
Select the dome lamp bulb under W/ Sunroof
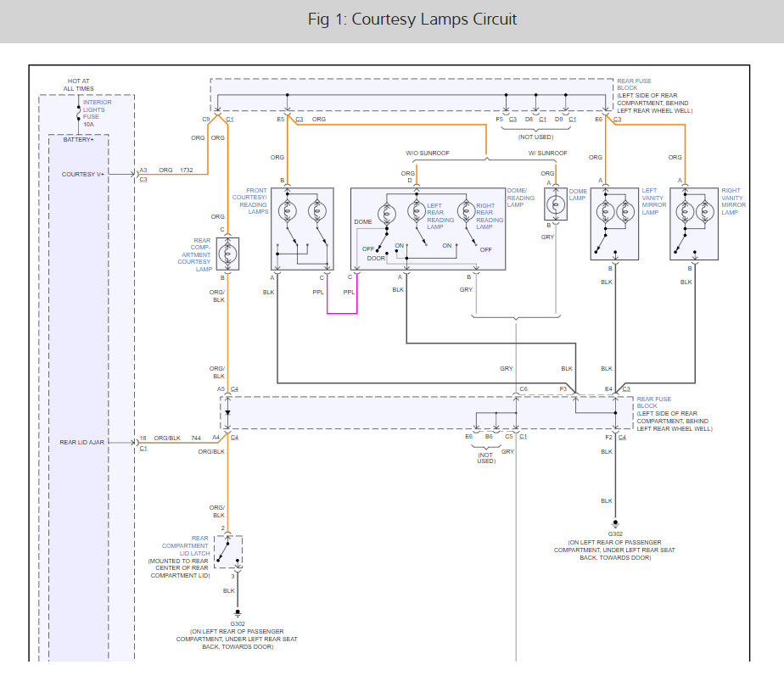click(x=556, y=205)
